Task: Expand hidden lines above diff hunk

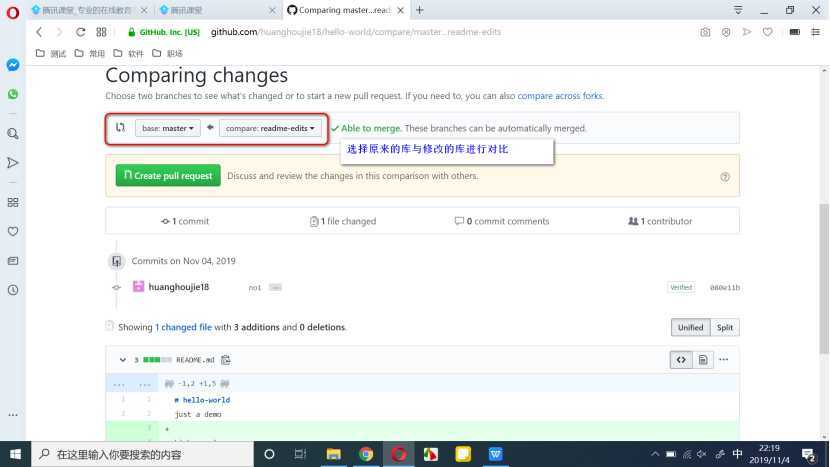Action: 132,383
